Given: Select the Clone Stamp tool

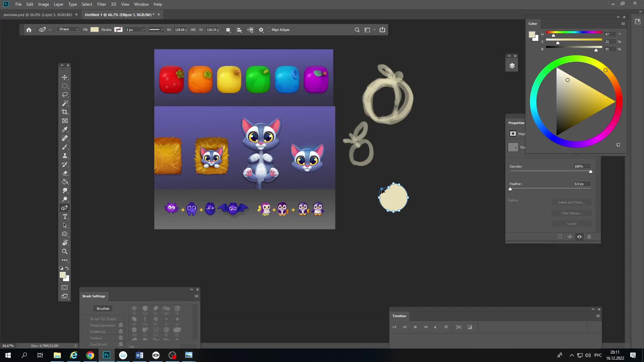Looking at the screenshot, I should pyautogui.click(x=65, y=156).
